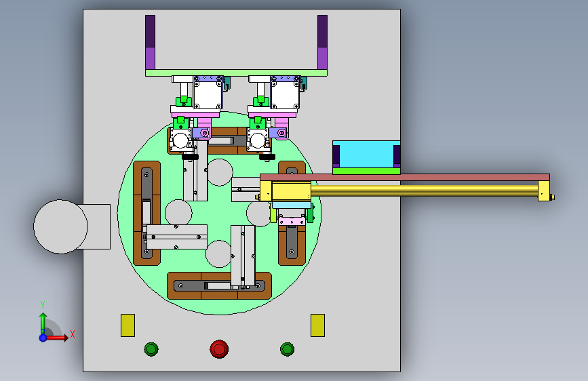Select the cyan box on the right
588x381 pixels.
click(366, 154)
